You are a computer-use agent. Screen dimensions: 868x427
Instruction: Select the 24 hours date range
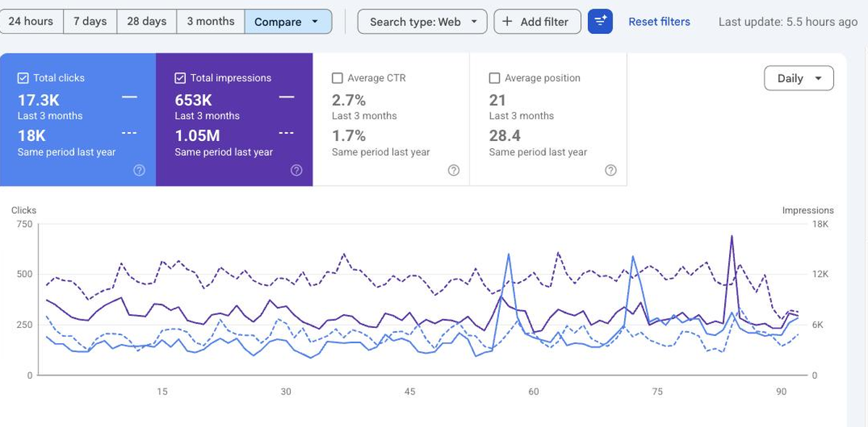click(31, 22)
